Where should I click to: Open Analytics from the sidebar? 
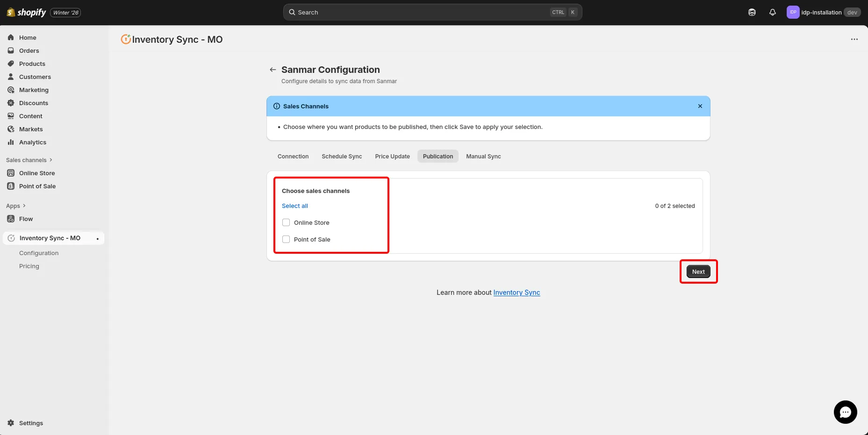11,142
